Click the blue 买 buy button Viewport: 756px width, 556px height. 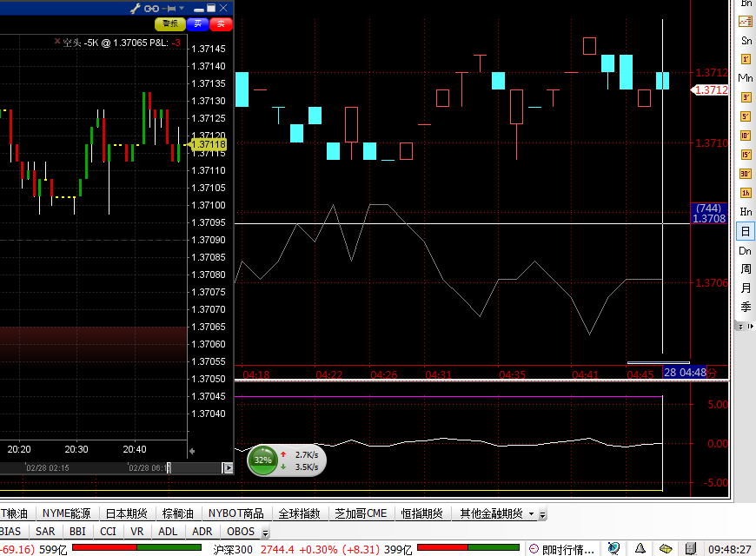tap(197, 23)
